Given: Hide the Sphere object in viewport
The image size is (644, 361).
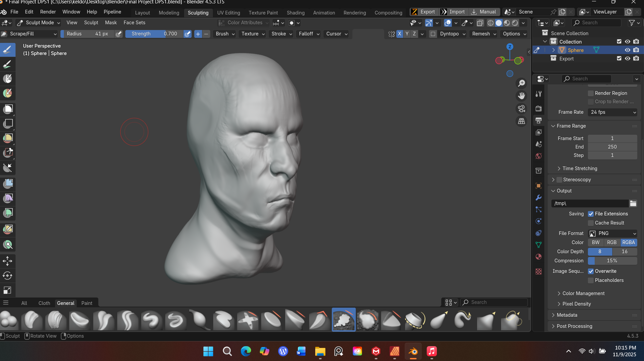Looking at the screenshot, I should click(x=627, y=50).
